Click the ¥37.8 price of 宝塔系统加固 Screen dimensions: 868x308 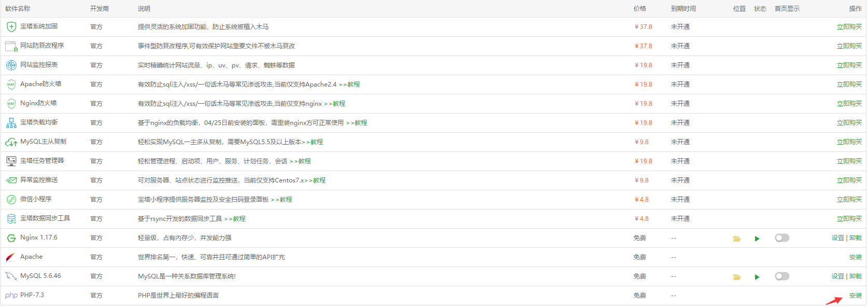[643, 27]
